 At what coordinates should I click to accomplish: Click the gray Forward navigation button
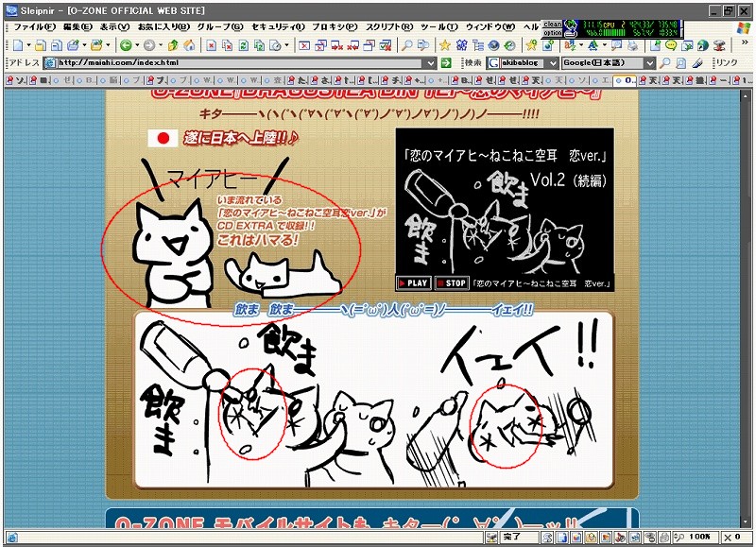click(x=149, y=45)
